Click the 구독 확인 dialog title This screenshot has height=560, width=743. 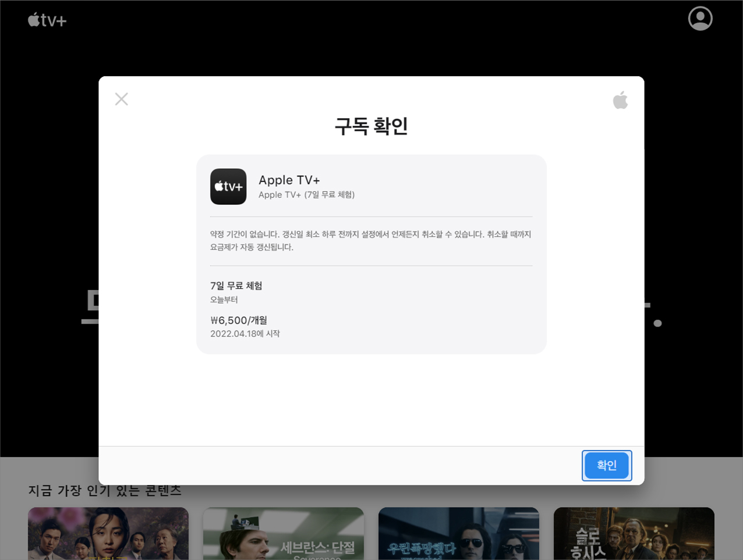coord(371,126)
